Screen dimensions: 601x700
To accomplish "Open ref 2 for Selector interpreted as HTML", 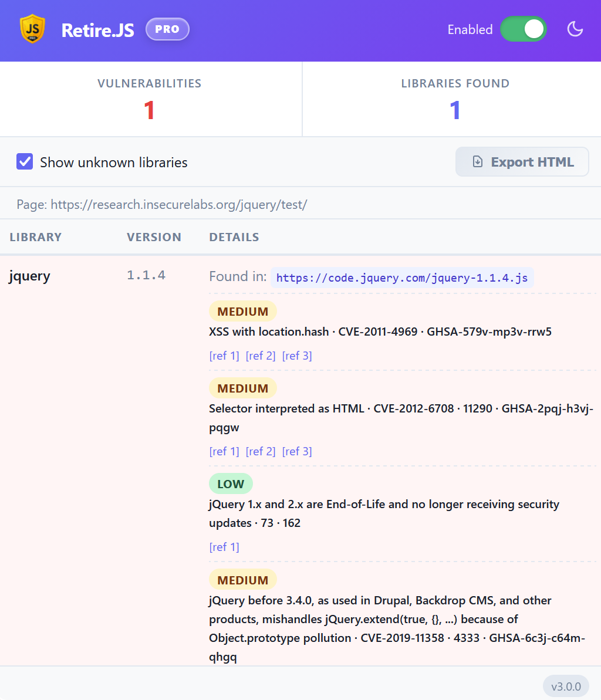I will (261, 451).
